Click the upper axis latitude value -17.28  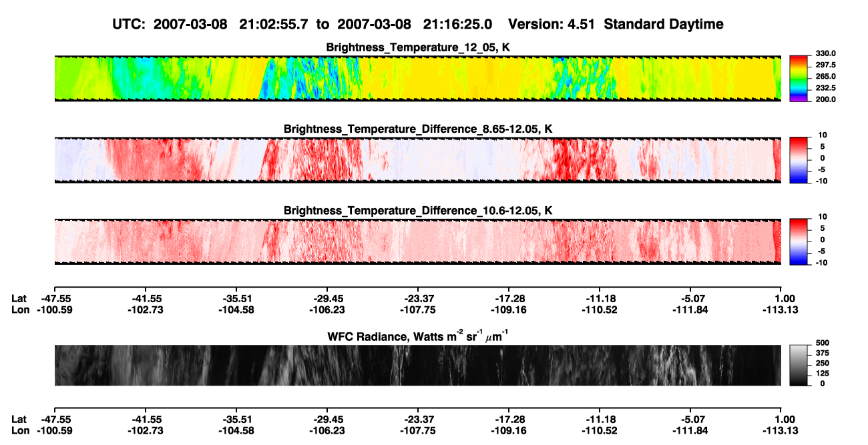point(509,298)
